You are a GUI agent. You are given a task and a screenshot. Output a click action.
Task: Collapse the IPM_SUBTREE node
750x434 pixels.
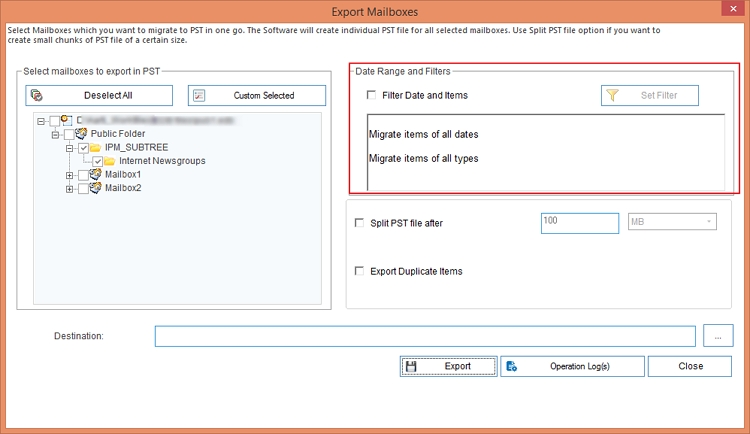pos(70,148)
